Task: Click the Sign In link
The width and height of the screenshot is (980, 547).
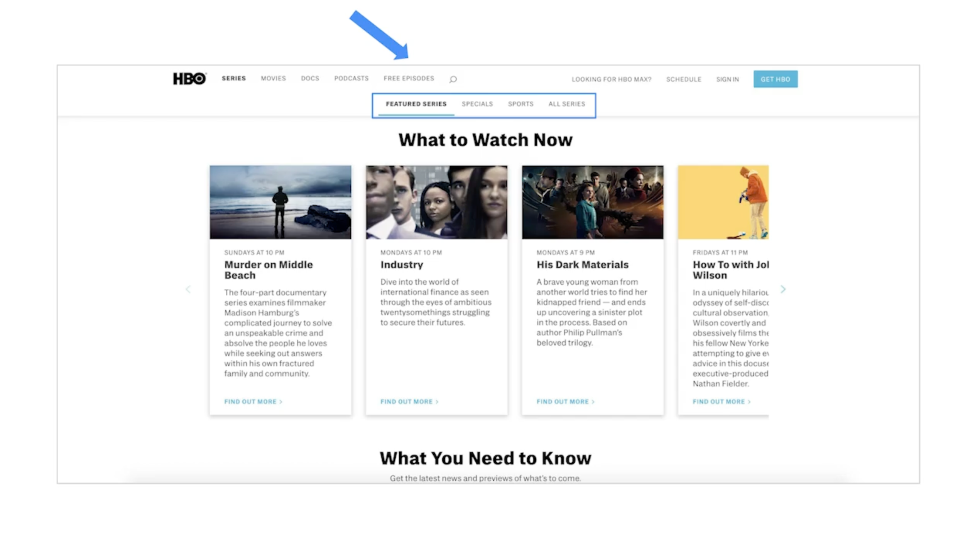Action: click(x=727, y=79)
